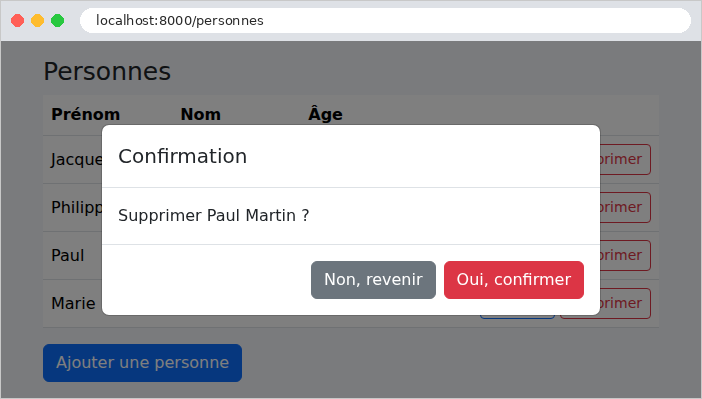The height and width of the screenshot is (399, 702).
Task: Open the Ajouter une personne form
Action: click(x=142, y=363)
